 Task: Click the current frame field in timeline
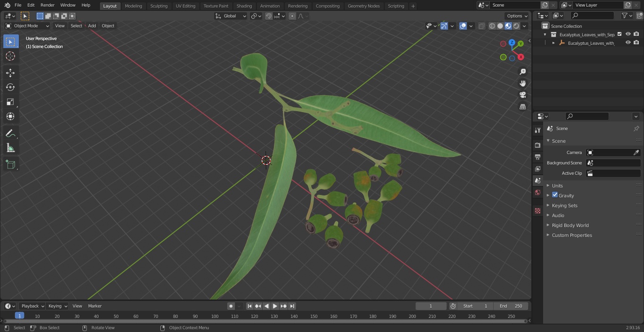coord(431,306)
